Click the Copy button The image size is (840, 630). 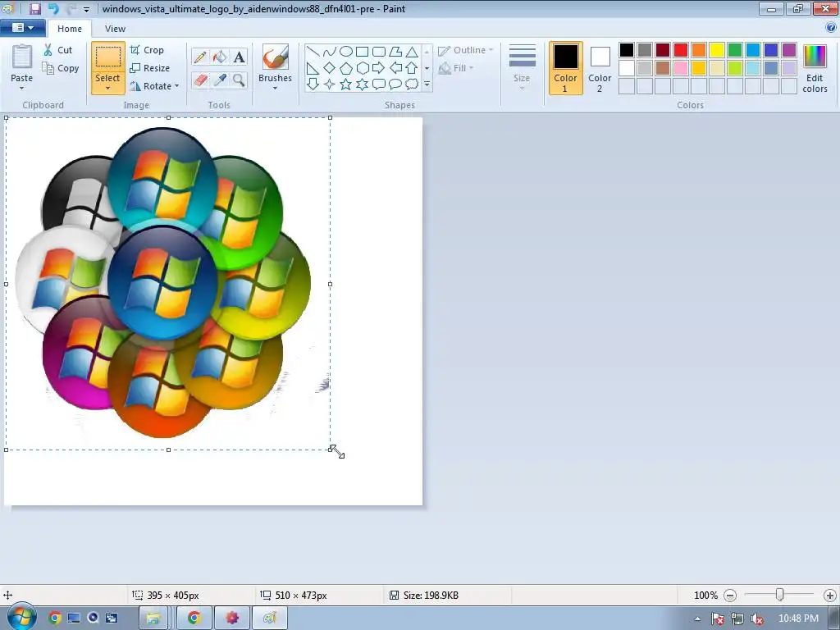click(61, 68)
